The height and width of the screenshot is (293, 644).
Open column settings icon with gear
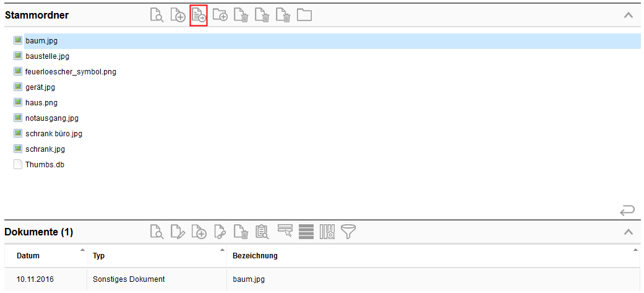[327, 232]
